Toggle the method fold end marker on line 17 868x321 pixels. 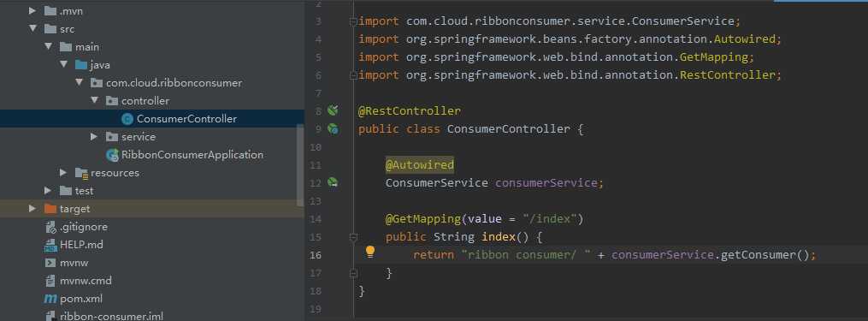pos(353,273)
